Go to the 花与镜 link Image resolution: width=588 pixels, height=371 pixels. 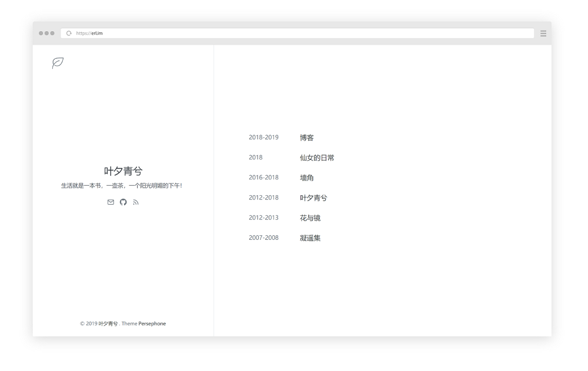(310, 218)
